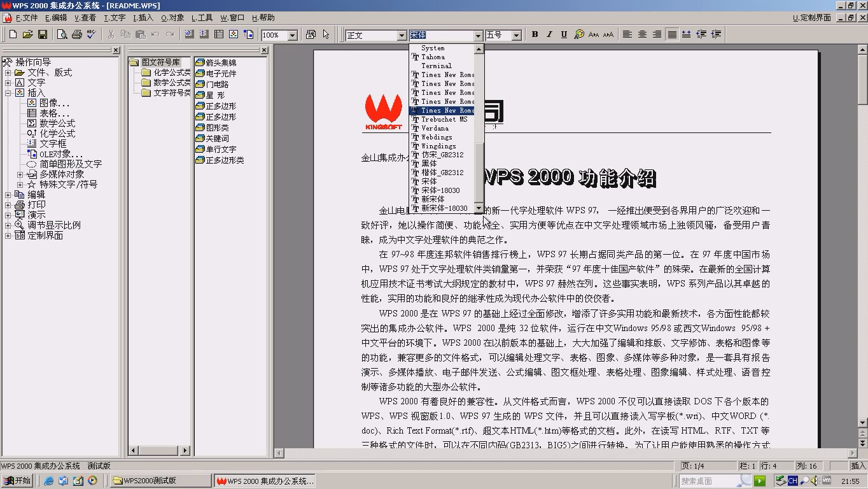Open the I.插入 menu
868x489 pixels.
coord(143,18)
